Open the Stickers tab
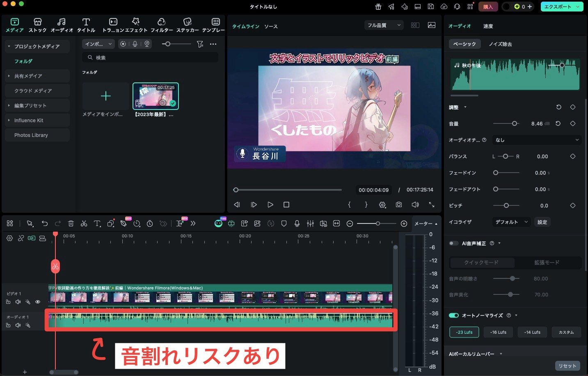Viewport: 588px width, 376px height. point(188,25)
